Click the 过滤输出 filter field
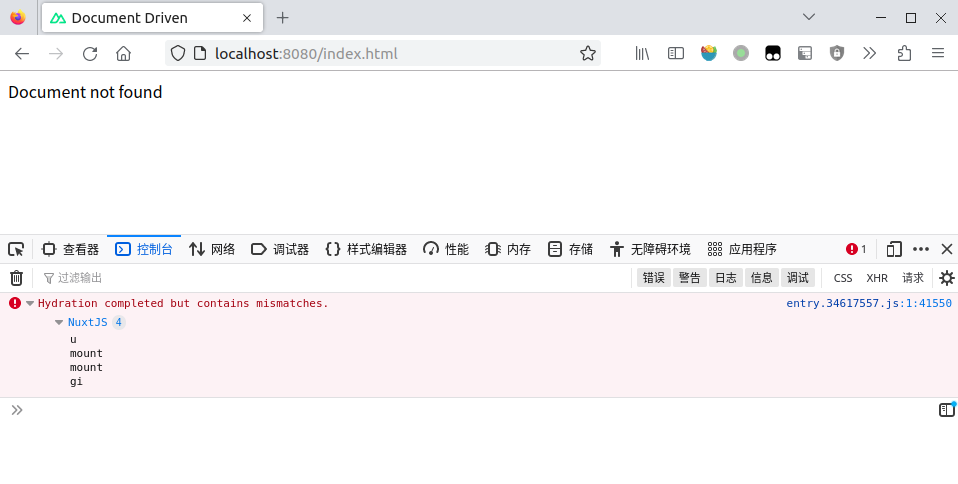958x484 pixels. (335, 278)
